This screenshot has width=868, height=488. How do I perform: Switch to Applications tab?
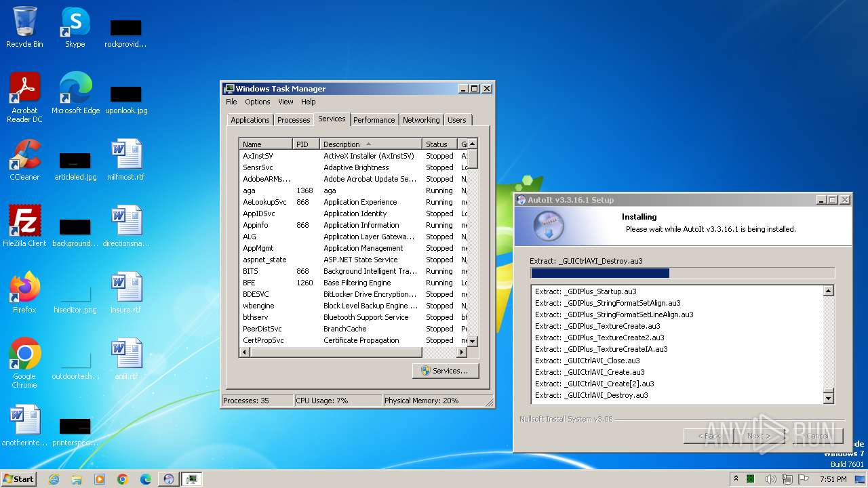[x=250, y=120]
